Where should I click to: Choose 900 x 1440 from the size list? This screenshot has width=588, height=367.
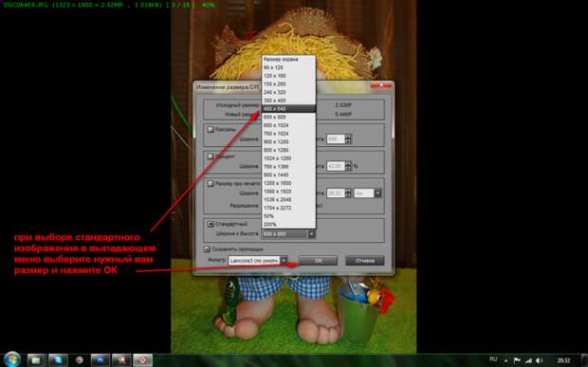288,174
